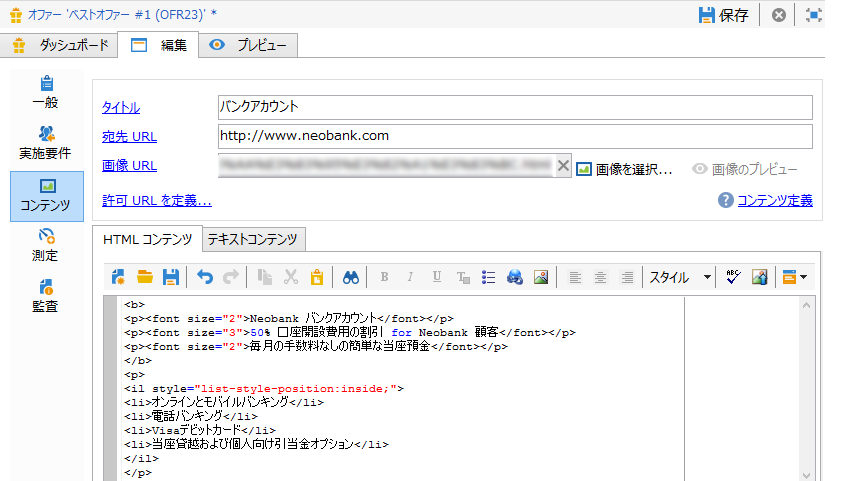Click the cut scissors icon
855x481 pixels.
click(291, 277)
